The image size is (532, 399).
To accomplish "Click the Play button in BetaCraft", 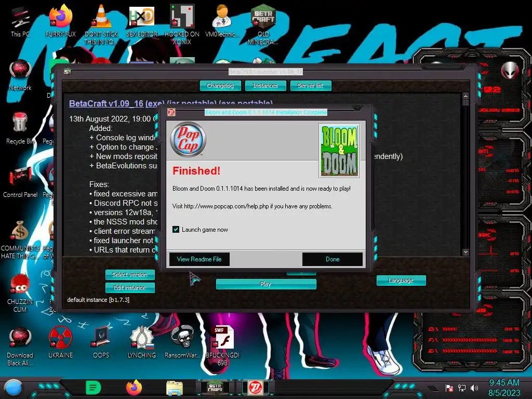I will pos(266,284).
